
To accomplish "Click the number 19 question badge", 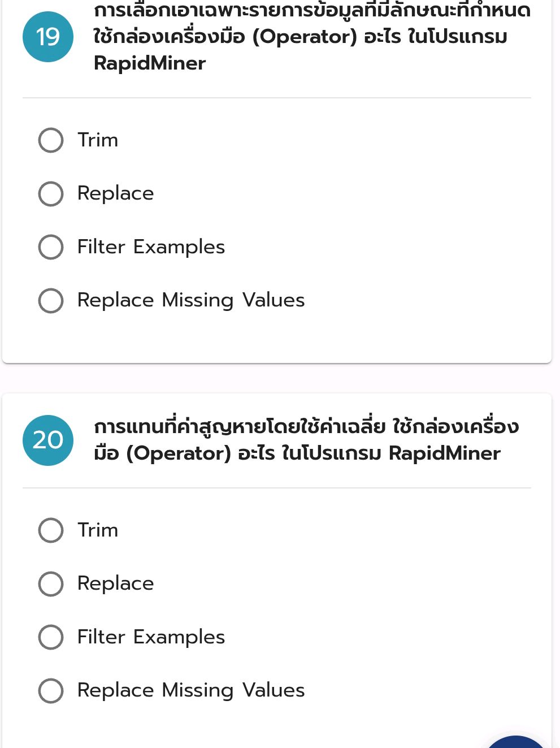I will point(48,37).
